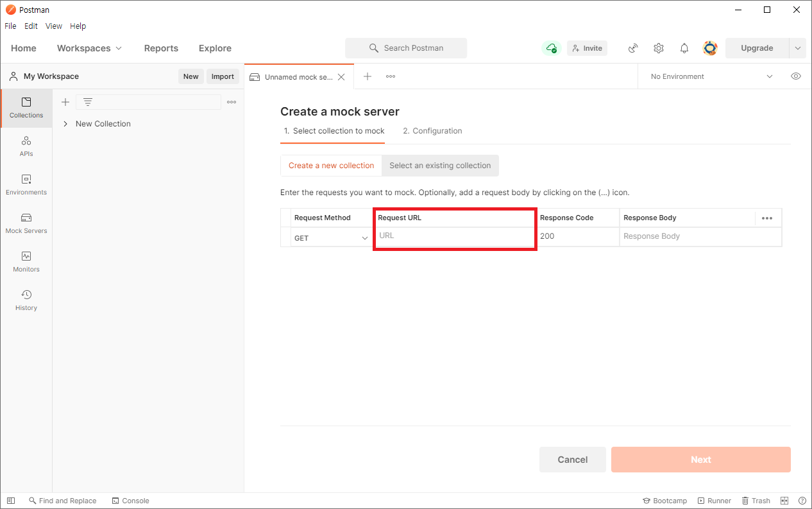Viewport: 812px width, 509px height.
Task: Select the 1. Select collection to mock step
Action: pos(334,131)
